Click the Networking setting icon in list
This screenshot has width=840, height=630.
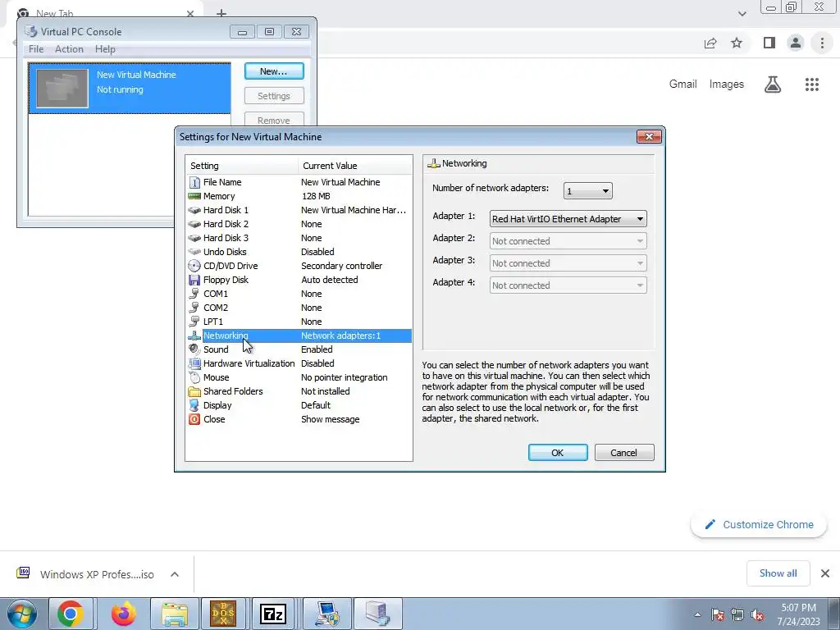coord(194,336)
